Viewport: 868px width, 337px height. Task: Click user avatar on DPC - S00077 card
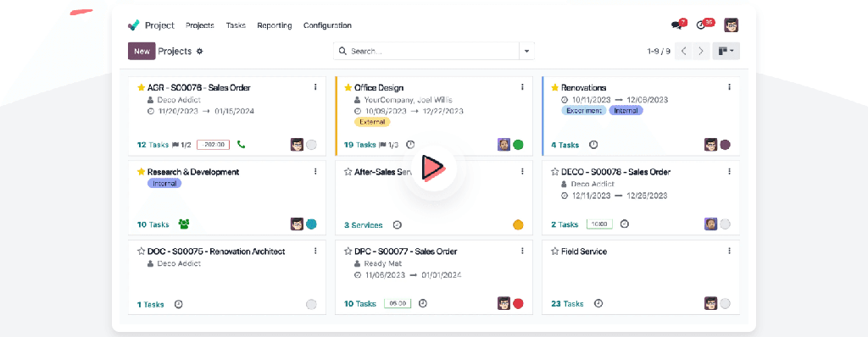[504, 303]
